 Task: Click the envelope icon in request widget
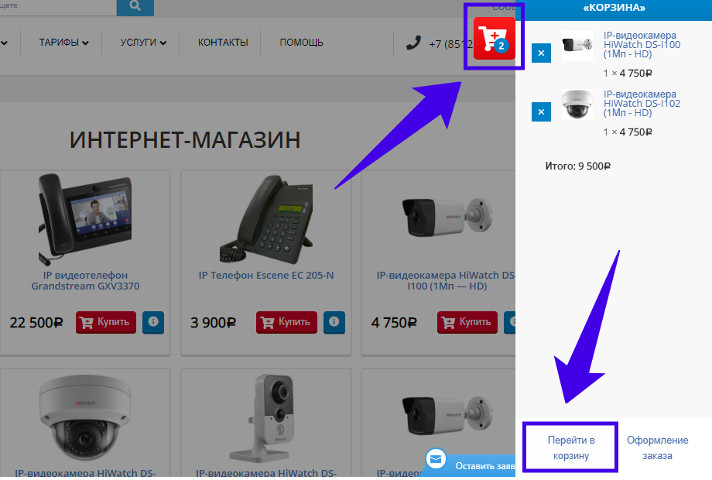click(x=435, y=460)
